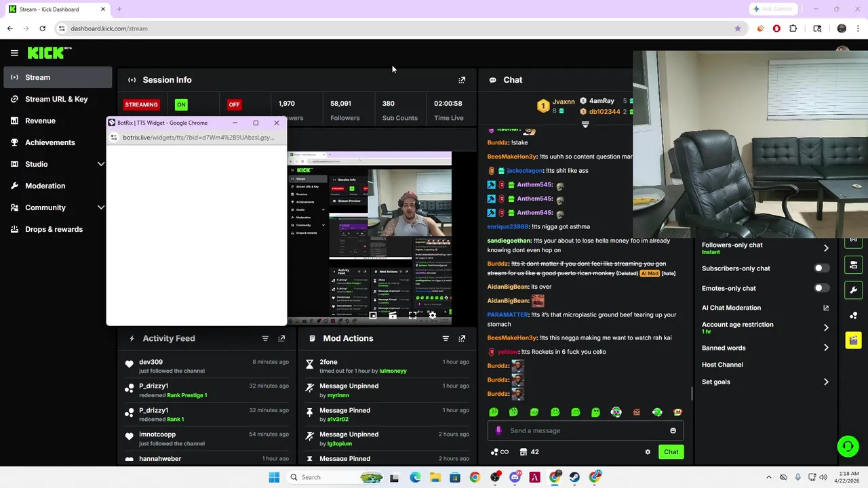The width and height of the screenshot is (868, 488).
Task: Open Discord from the taskbar
Action: (x=515, y=477)
